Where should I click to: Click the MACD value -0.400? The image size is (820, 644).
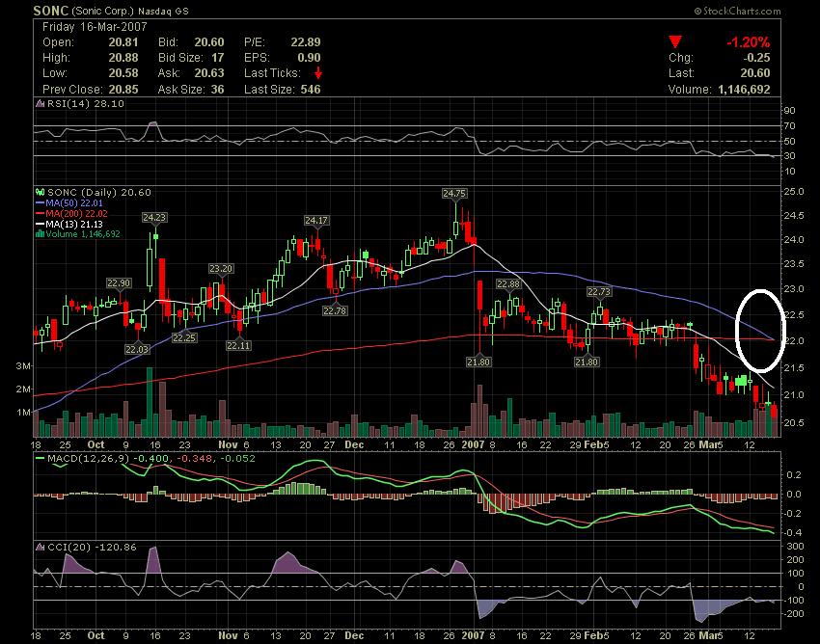[x=151, y=459]
